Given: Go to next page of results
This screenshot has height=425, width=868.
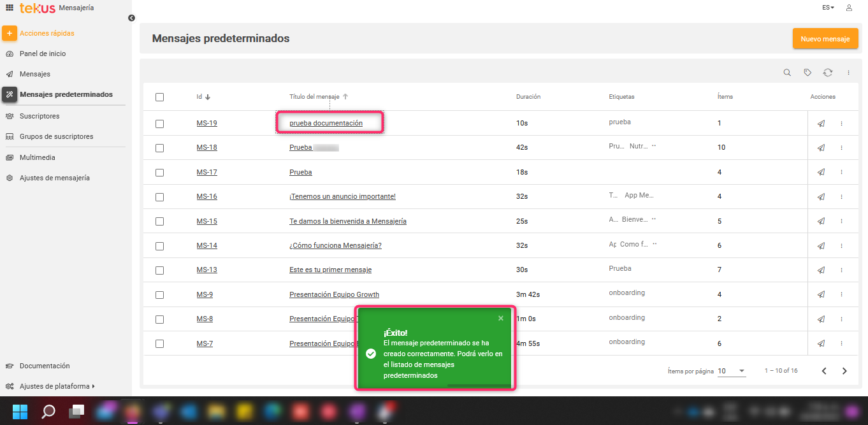Looking at the screenshot, I should pyautogui.click(x=844, y=371).
